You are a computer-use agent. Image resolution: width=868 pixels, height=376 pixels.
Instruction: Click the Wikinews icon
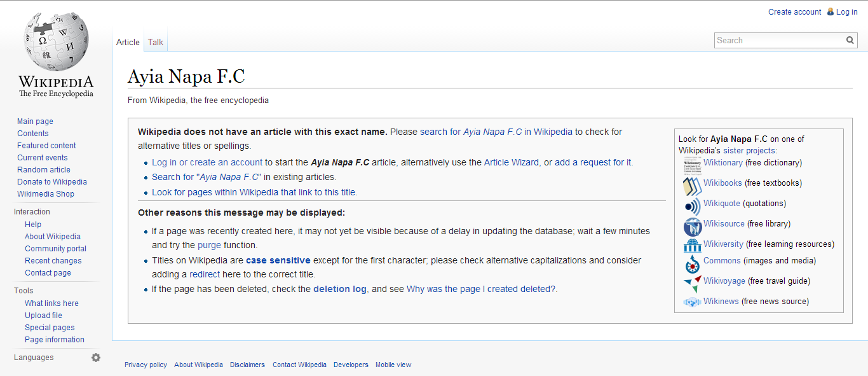point(692,302)
